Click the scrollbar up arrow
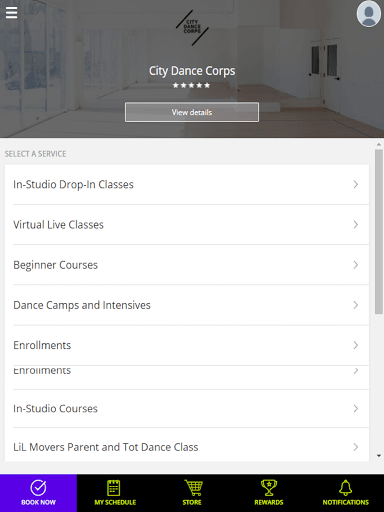This screenshot has width=384, height=512. tap(379, 144)
